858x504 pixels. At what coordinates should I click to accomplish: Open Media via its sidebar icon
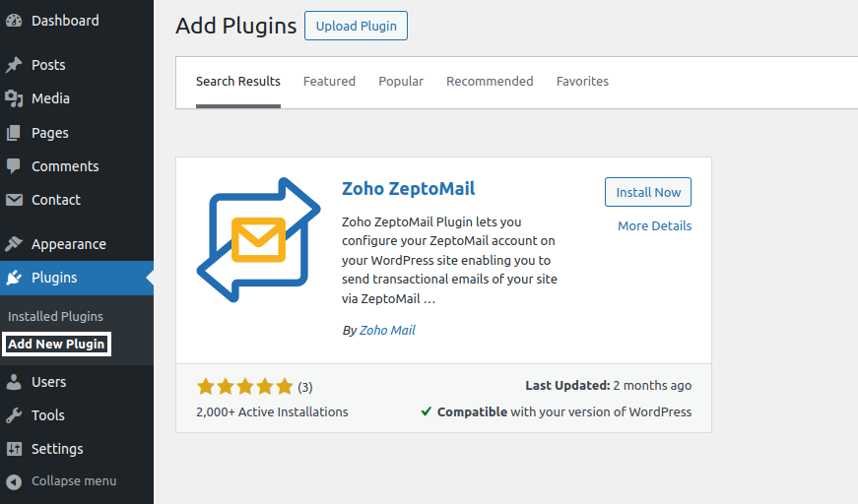[14, 98]
